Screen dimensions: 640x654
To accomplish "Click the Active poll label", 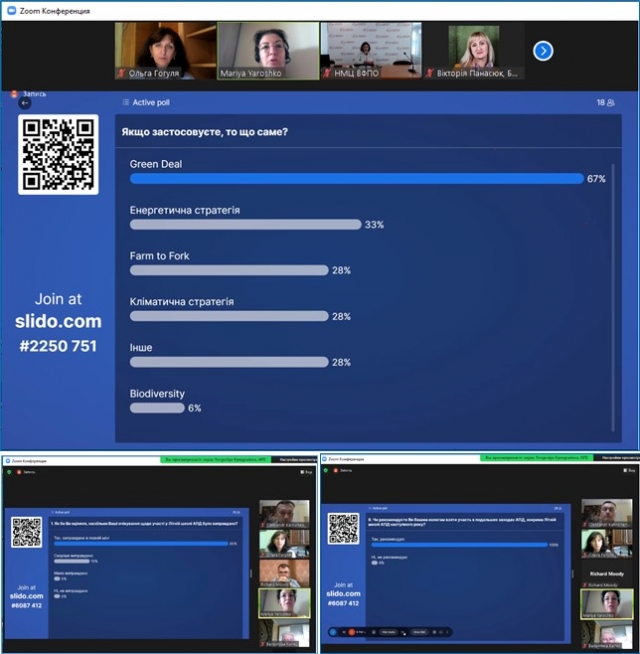I will (x=151, y=102).
